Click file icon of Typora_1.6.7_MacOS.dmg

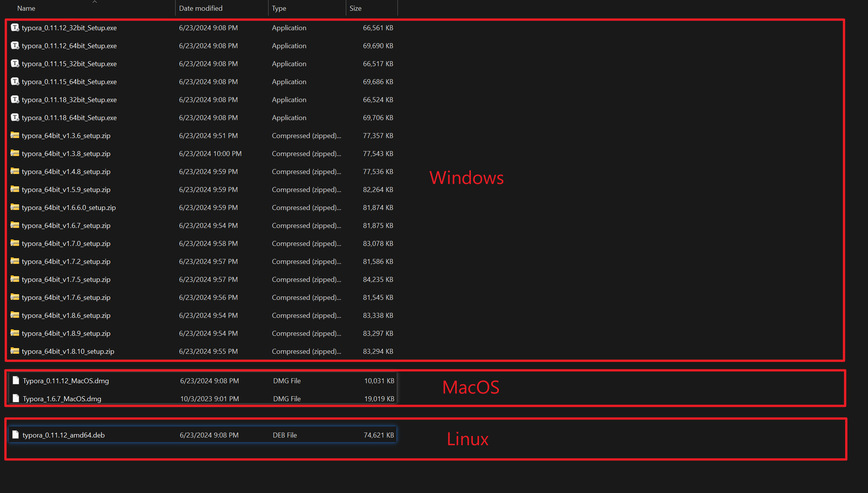[16, 399]
